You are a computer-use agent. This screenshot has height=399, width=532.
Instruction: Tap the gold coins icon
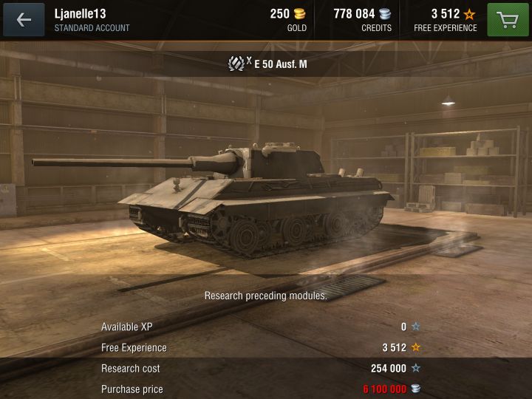[x=299, y=14]
